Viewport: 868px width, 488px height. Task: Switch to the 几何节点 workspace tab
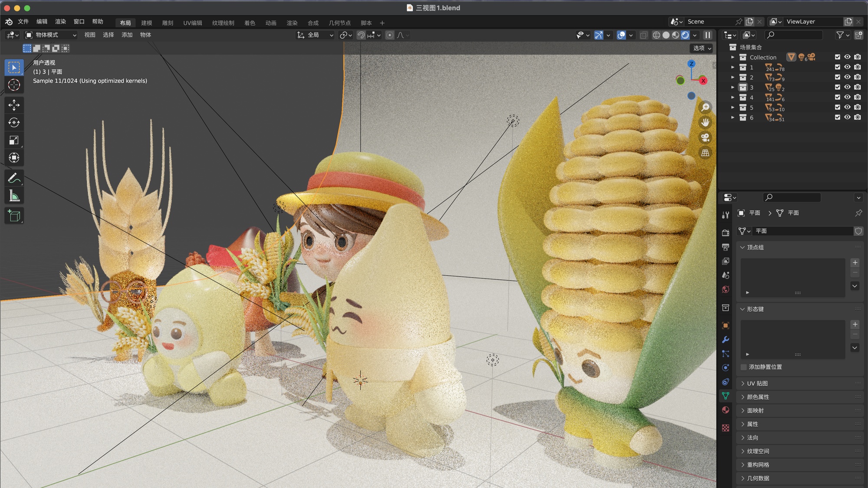point(339,23)
